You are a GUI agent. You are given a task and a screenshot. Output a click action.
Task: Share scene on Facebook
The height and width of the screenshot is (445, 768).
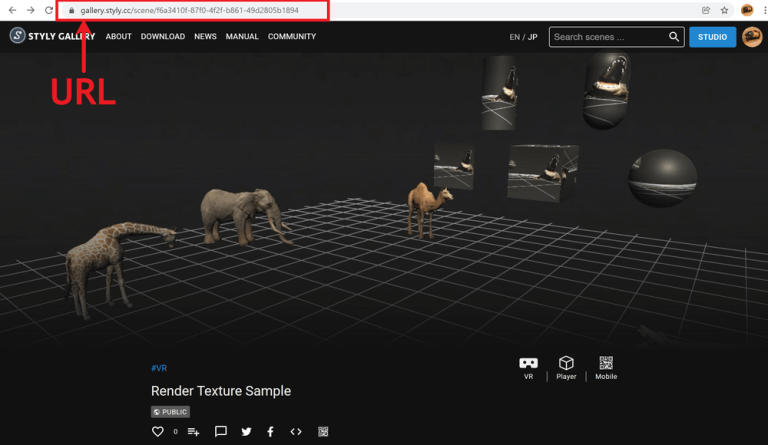pos(270,432)
